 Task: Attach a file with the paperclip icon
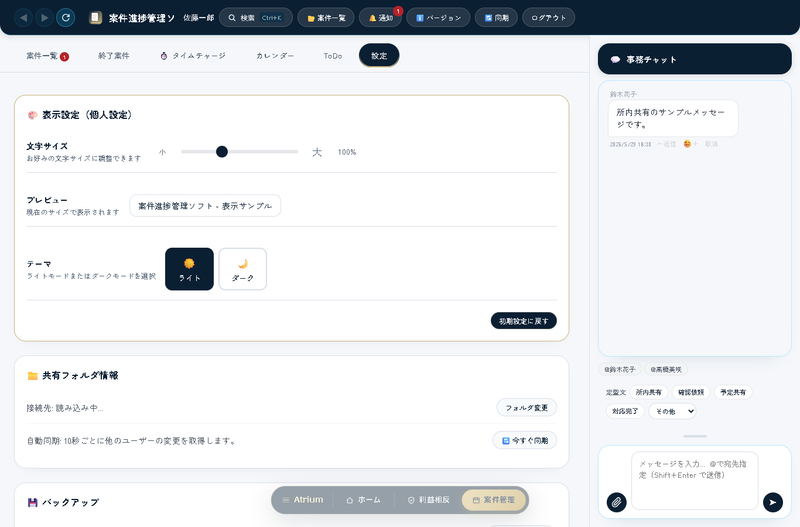click(616, 503)
